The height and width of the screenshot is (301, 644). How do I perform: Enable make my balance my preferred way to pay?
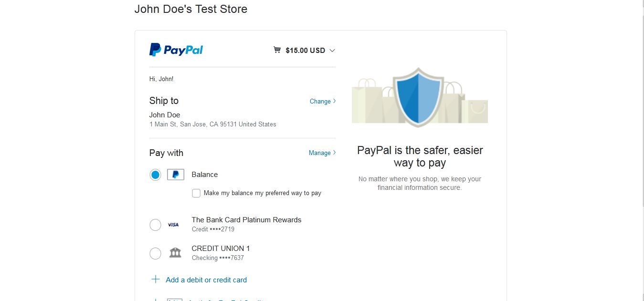pyautogui.click(x=196, y=193)
